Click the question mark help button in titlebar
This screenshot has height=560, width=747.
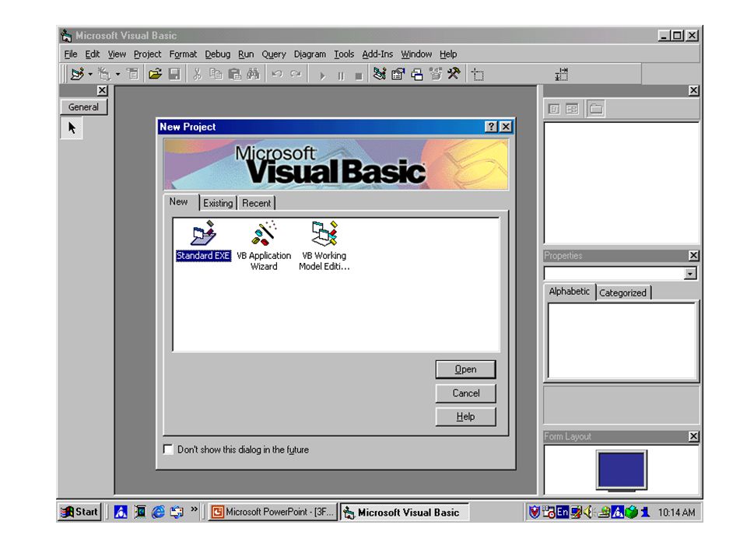[x=491, y=127]
